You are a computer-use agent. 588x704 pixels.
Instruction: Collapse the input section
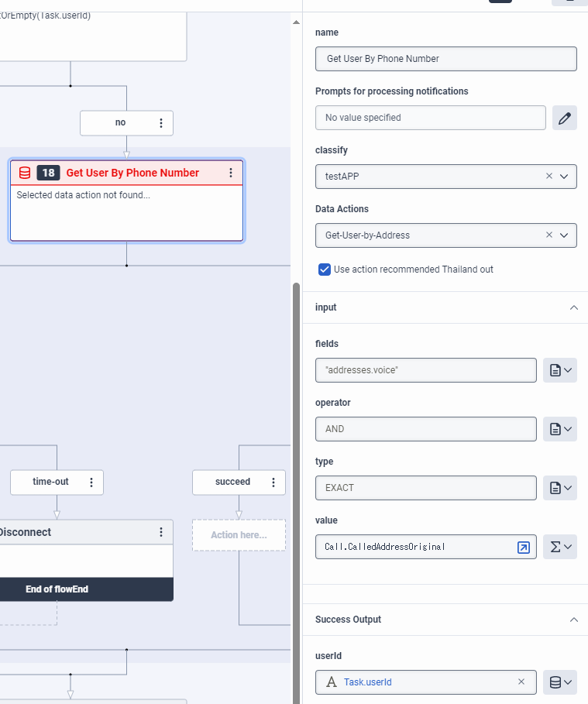pyautogui.click(x=574, y=307)
